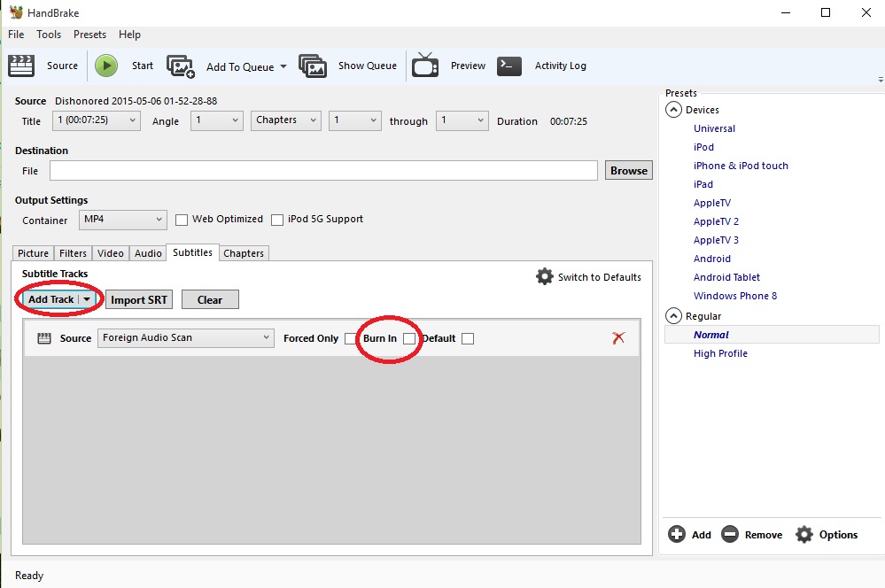Collapse the Devices presets group

[x=673, y=110]
